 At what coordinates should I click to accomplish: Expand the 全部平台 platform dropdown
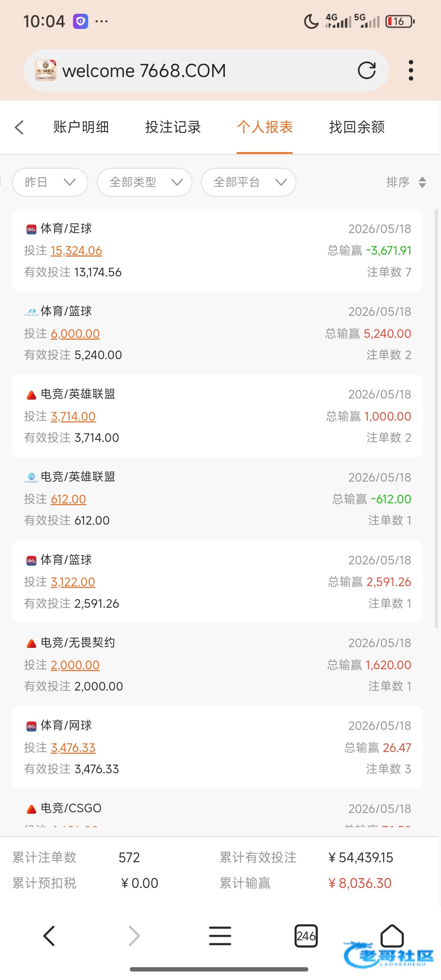point(248,182)
